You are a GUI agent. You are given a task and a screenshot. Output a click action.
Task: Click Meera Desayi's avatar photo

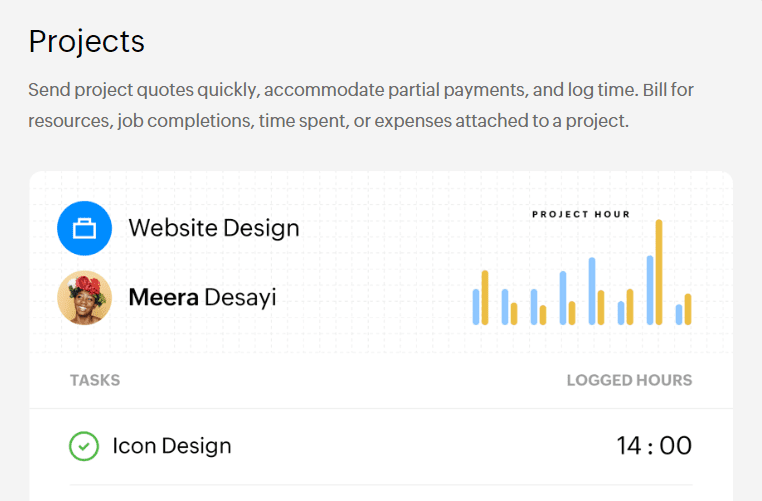coord(85,297)
